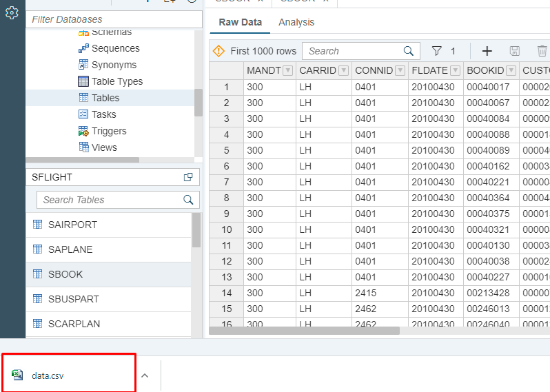Image resolution: width=550 pixels, height=392 pixels.
Task: Open the SCARPLAN table
Action: (x=109, y=324)
